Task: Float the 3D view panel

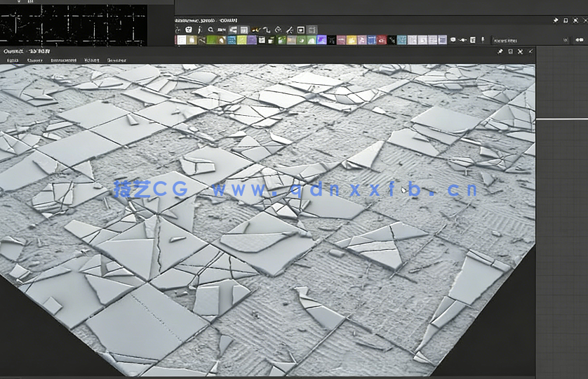Action: [510, 51]
